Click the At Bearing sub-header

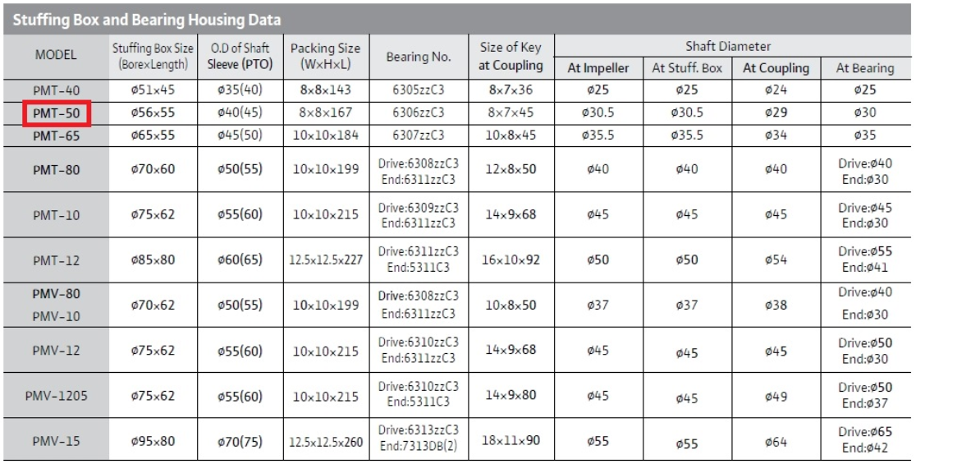click(865, 69)
